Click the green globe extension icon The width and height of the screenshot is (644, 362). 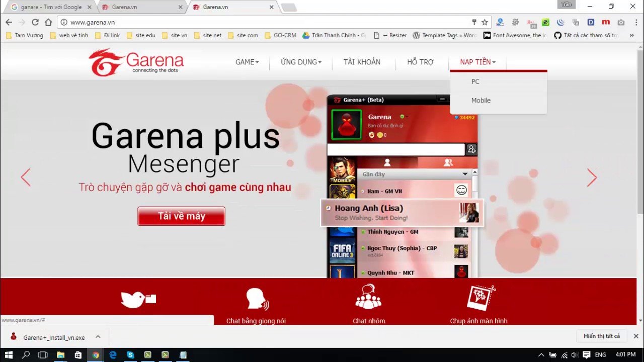click(x=545, y=22)
